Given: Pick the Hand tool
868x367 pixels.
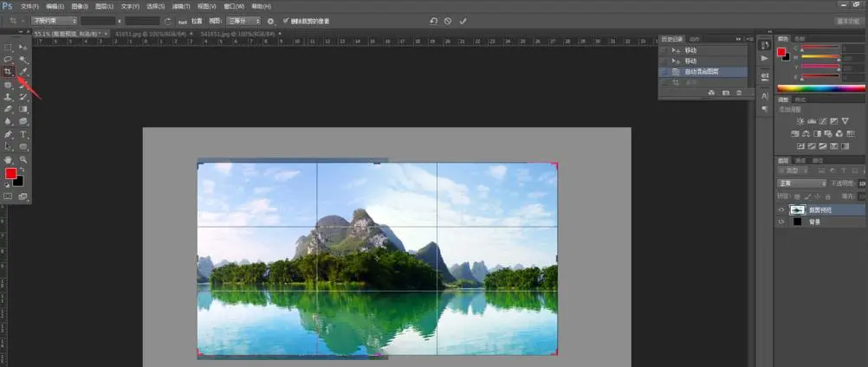Looking at the screenshot, I should pos(9,160).
